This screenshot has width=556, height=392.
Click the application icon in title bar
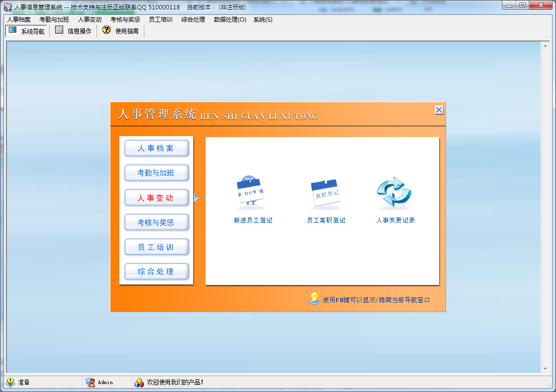[7, 7]
